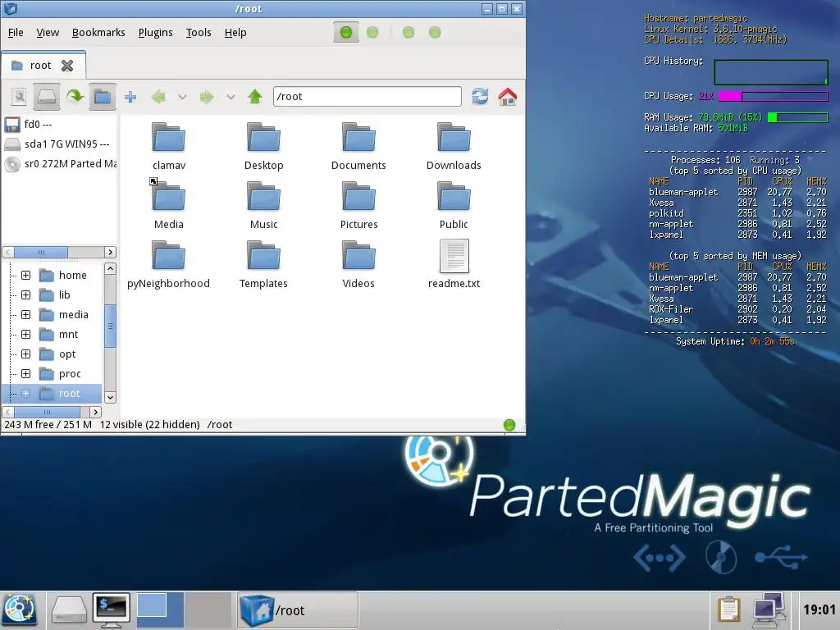Switch to the second workspace in pager

click(208, 609)
